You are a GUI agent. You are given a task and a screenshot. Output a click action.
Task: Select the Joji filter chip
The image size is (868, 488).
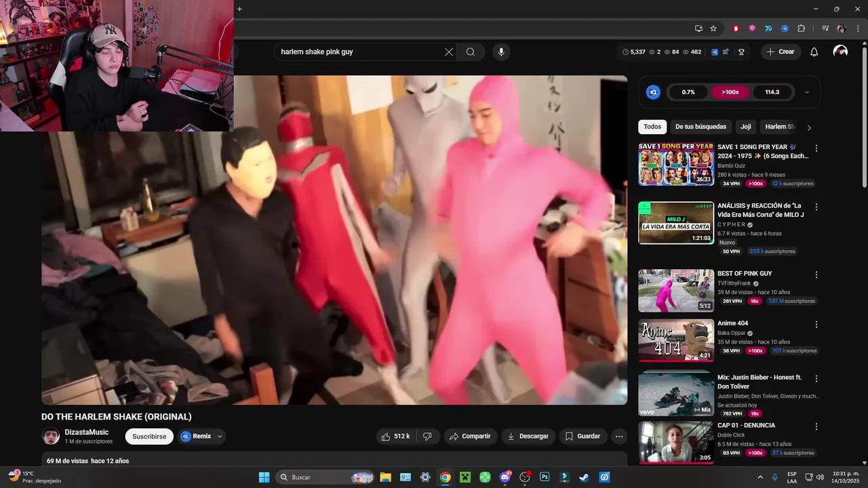[x=746, y=127]
